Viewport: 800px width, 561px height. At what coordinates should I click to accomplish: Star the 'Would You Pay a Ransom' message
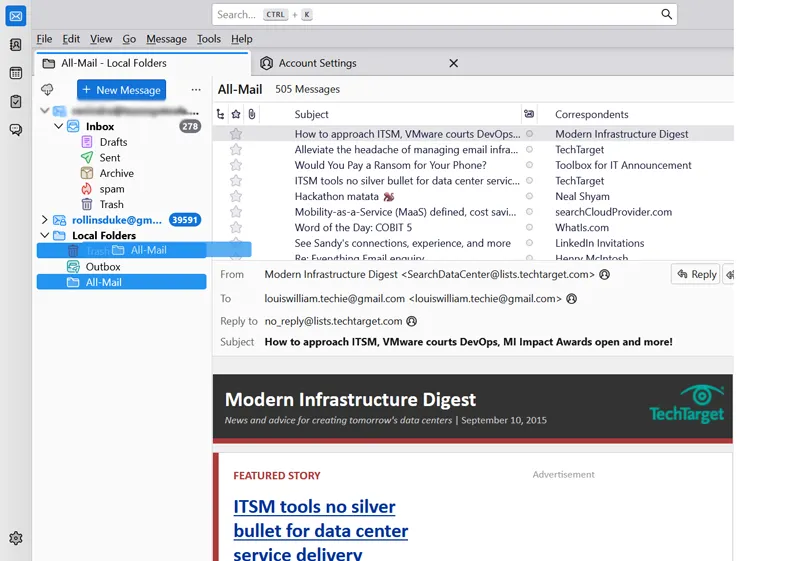236,165
